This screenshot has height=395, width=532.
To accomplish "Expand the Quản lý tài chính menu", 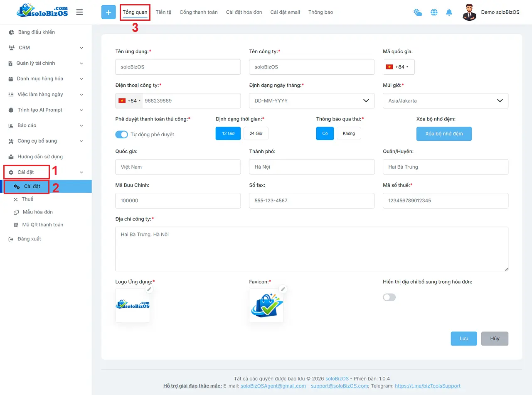I will [81, 63].
